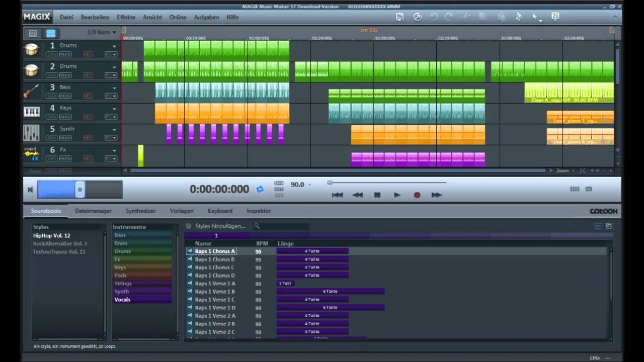Click the list view icon in Soundpools
644x362 pixels.
click(x=598, y=226)
